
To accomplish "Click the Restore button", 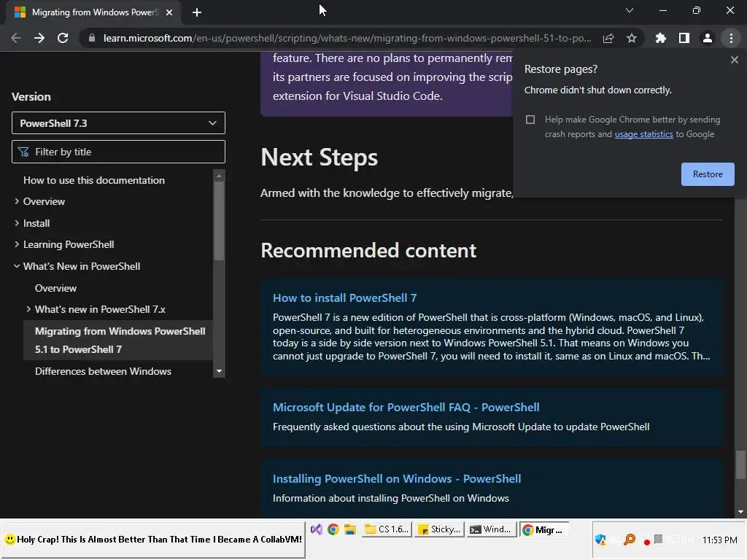I will pos(708,174).
